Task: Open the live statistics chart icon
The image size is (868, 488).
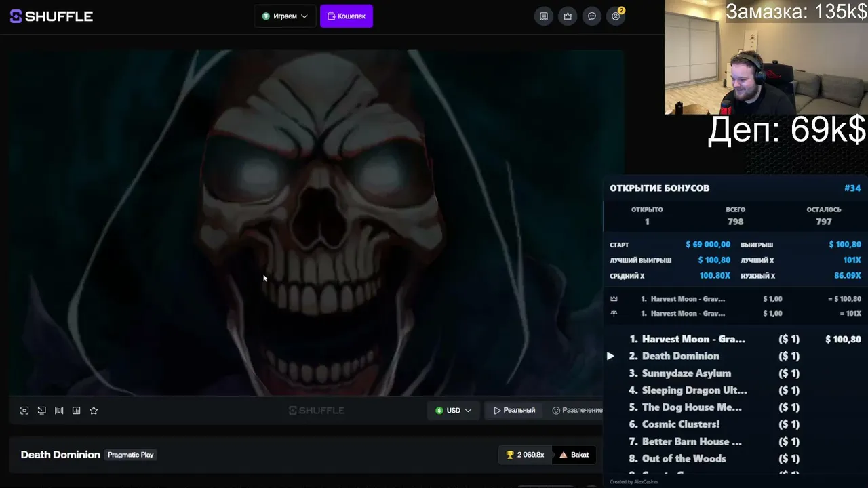Action: point(77,410)
